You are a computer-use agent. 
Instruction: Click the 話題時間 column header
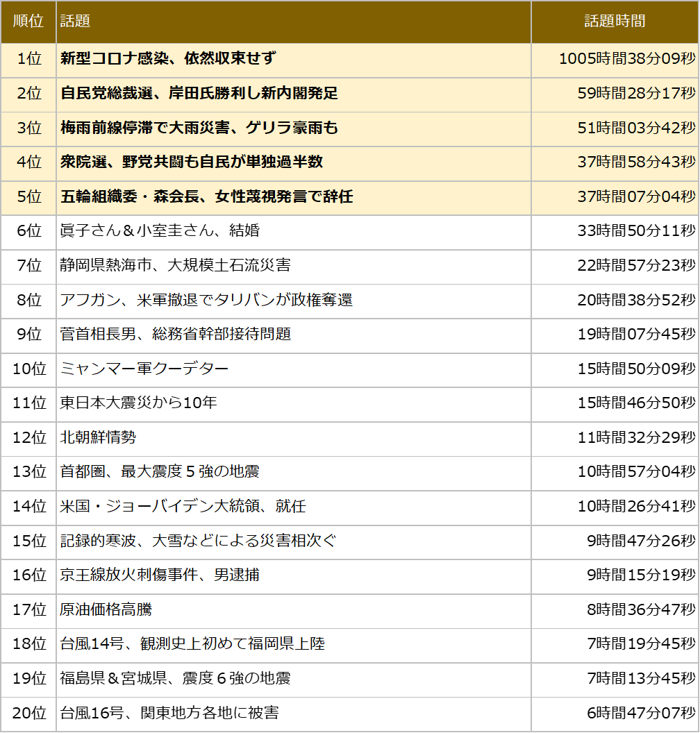[615, 22]
